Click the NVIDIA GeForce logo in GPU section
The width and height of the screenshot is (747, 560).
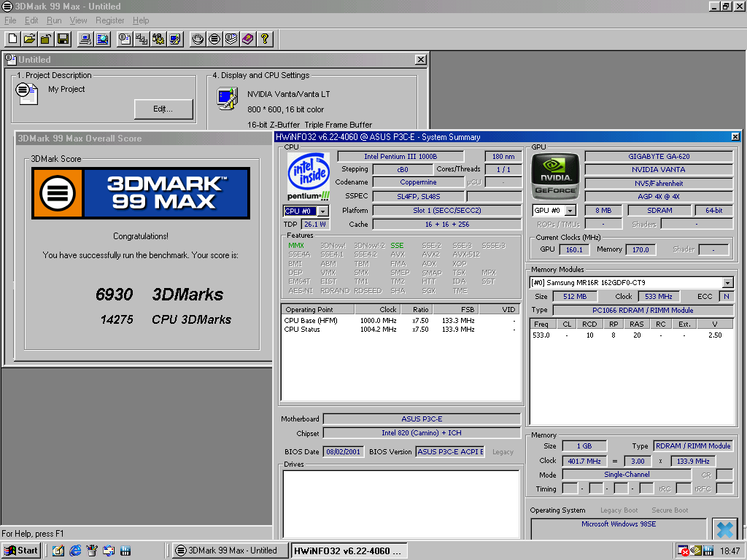pyautogui.click(x=555, y=176)
